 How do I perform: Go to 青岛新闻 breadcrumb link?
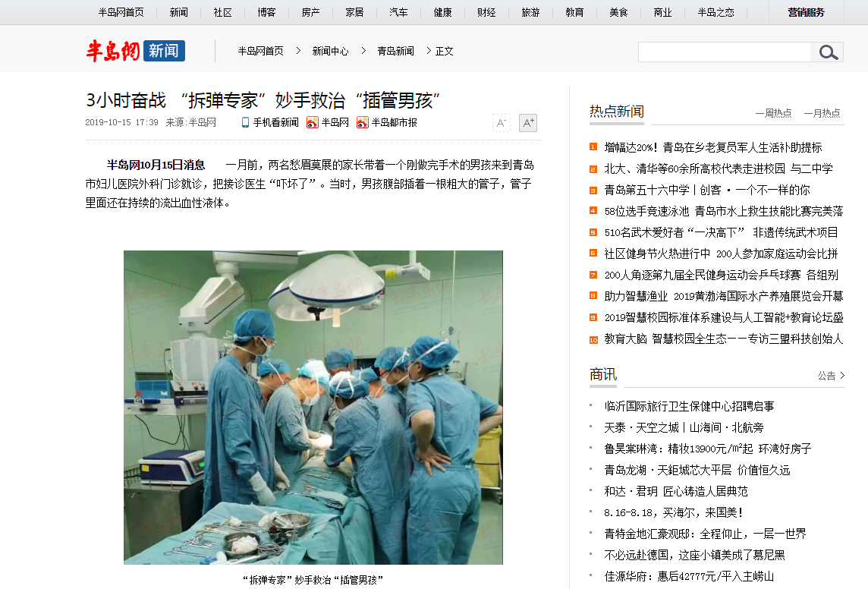point(395,51)
